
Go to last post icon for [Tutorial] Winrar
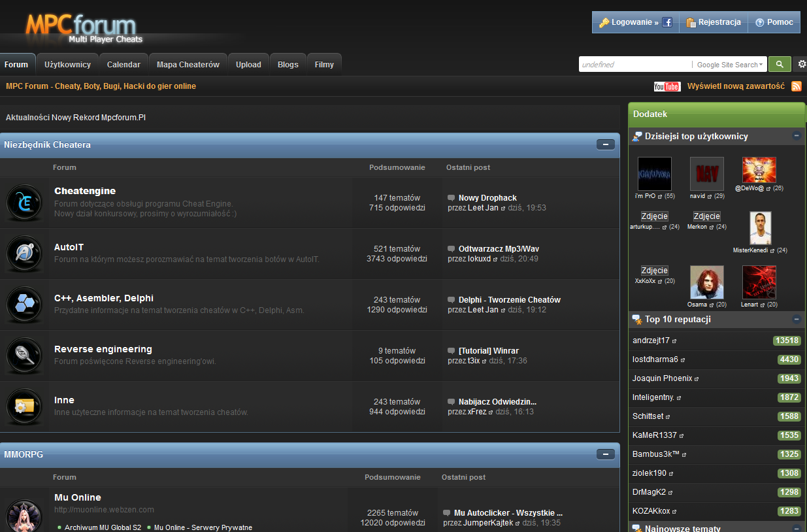452,351
